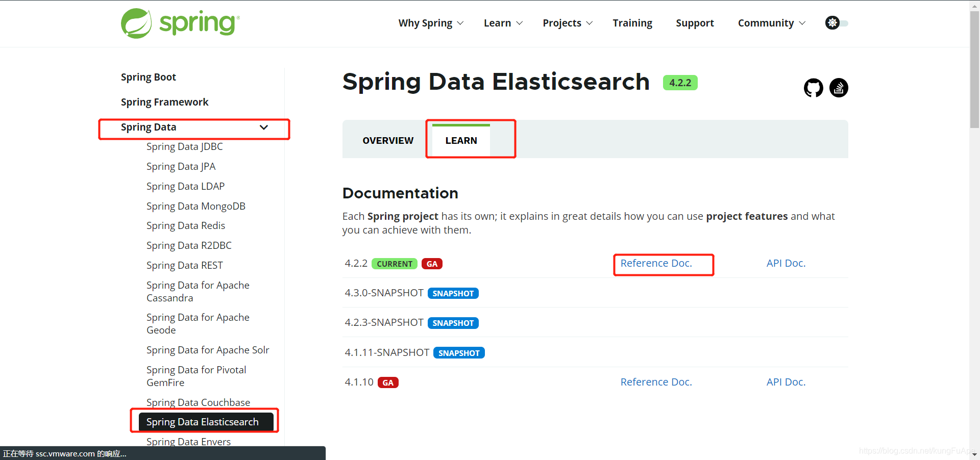This screenshot has height=460, width=980.
Task: Click the green CURRENT badge
Action: [x=395, y=264]
